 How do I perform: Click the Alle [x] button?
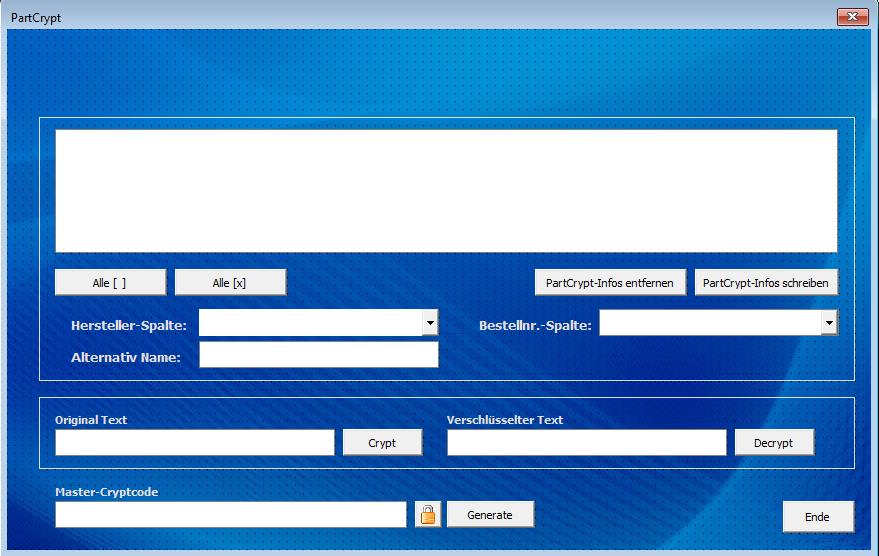click(230, 282)
